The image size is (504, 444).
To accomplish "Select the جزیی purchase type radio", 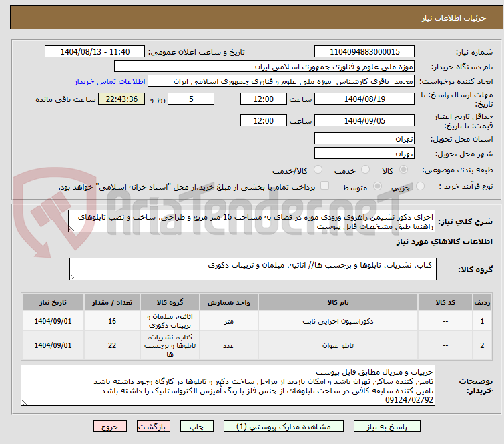I will tap(420, 186).
